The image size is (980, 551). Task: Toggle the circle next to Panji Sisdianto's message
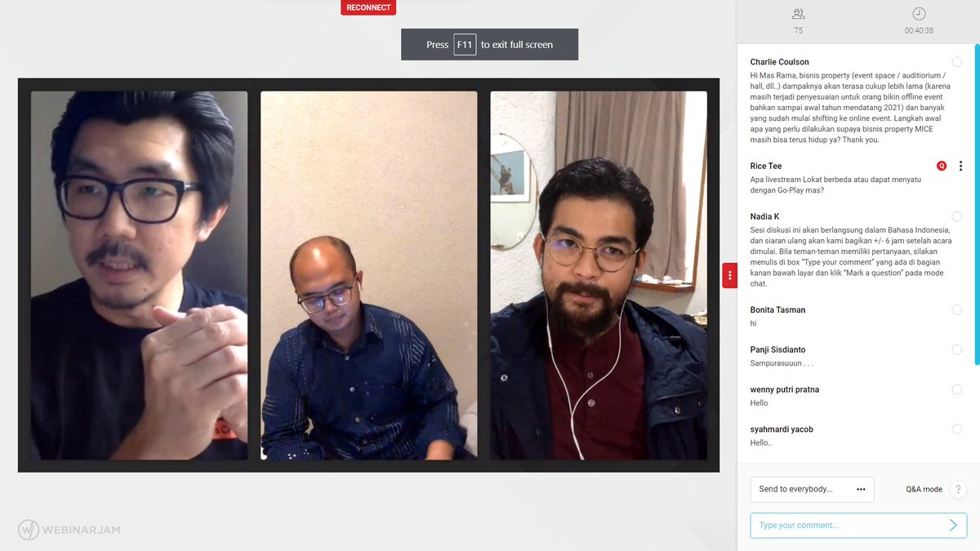955,349
